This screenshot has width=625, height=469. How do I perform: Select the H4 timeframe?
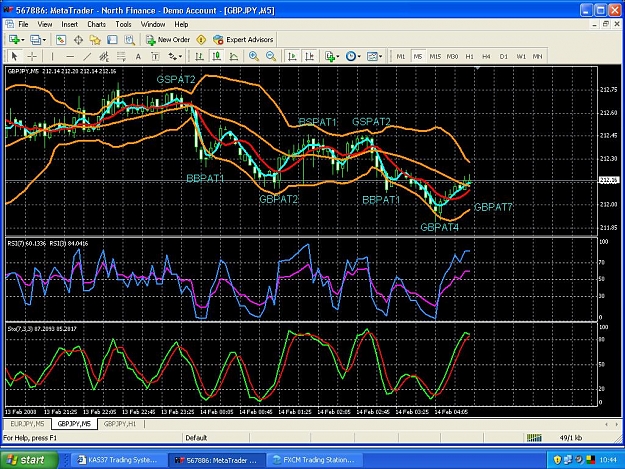[x=486, y=57]
